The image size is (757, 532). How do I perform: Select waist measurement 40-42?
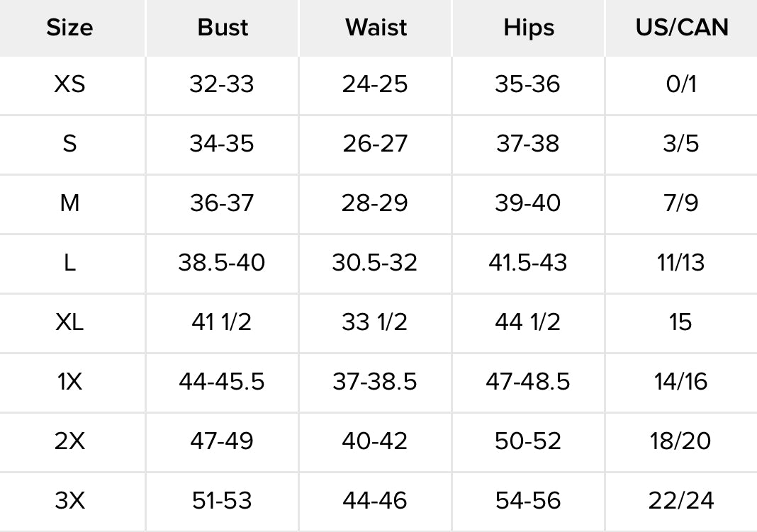[375, 441]
